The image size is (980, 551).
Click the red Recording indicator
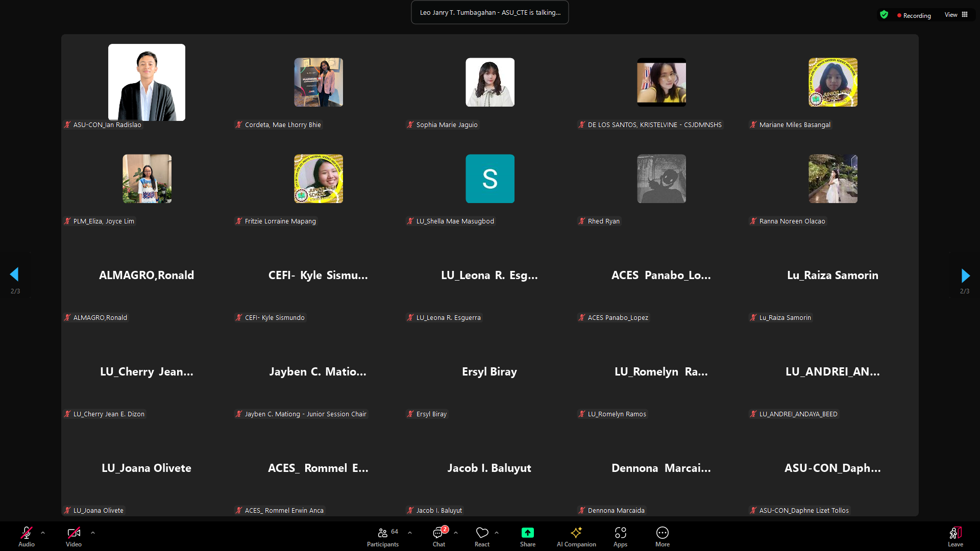(x=914, y=16)
